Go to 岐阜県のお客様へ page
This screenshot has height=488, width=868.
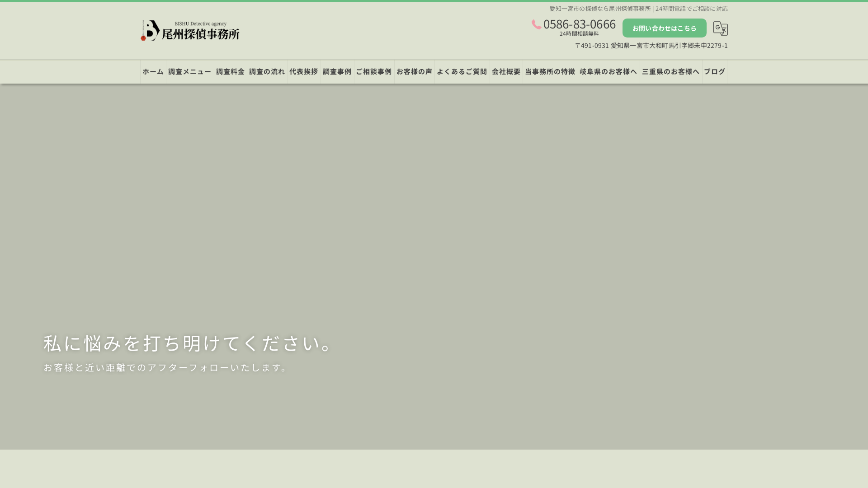609,72
